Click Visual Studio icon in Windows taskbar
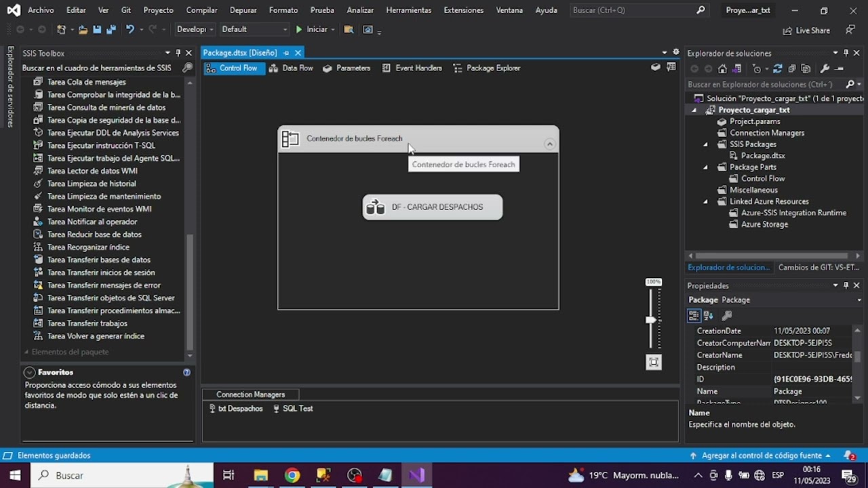The image size is (868, 488). pos(416,475)
